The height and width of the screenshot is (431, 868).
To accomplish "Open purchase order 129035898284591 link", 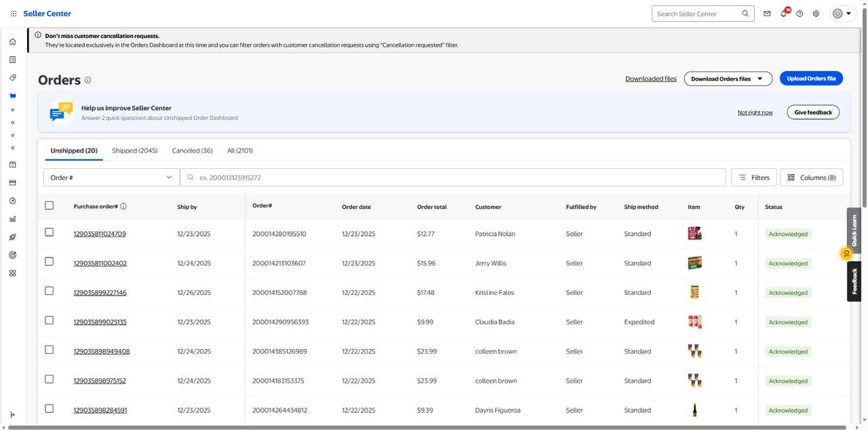I will pyautogui.click(x=100, y=410).
